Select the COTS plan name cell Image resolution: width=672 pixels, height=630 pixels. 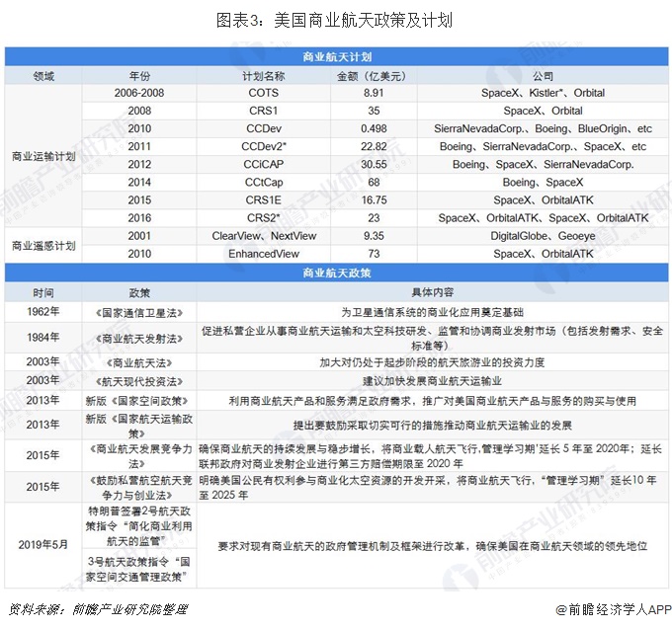[263, 93]
